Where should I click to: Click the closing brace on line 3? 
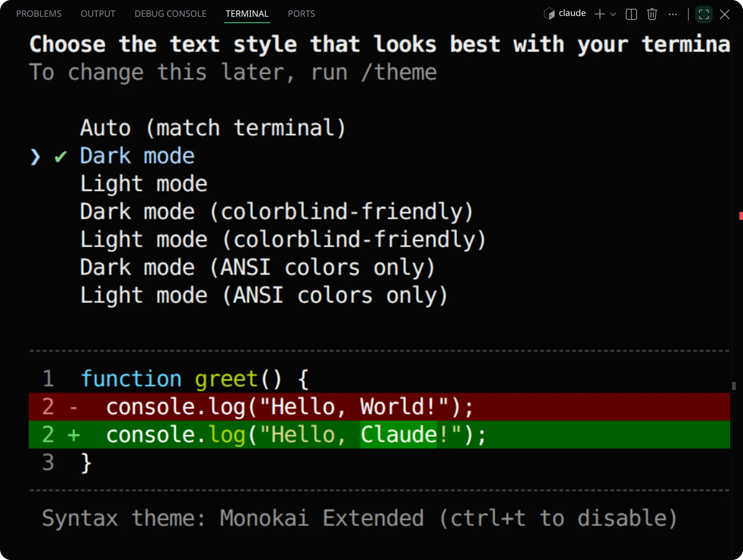tap(86, 463)
